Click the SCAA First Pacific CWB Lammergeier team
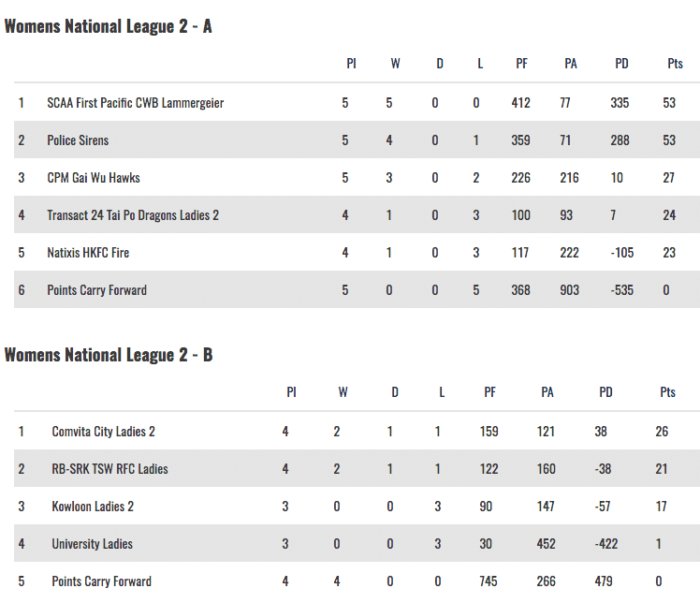This screenshot has width=700, height=603. (x=135, y=103)
